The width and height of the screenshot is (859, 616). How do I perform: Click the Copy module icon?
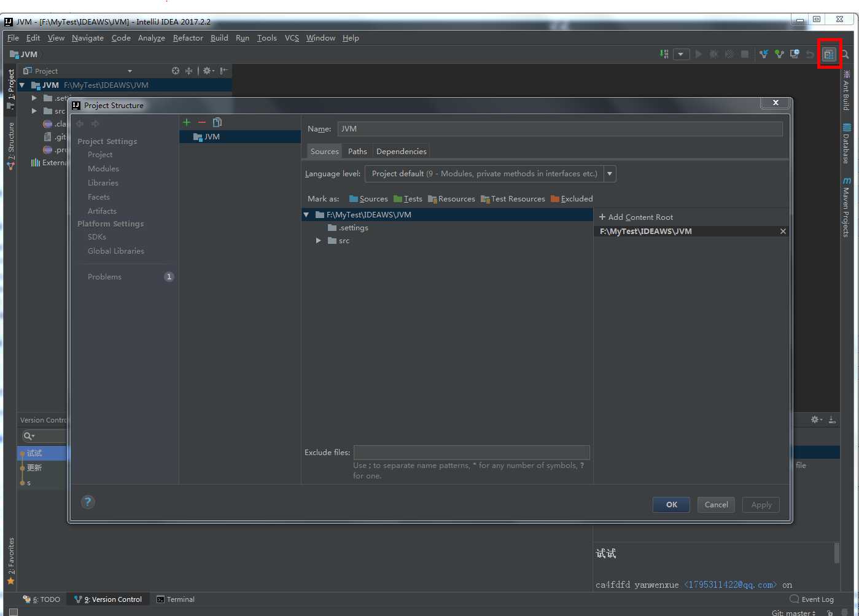coord(217,122)
